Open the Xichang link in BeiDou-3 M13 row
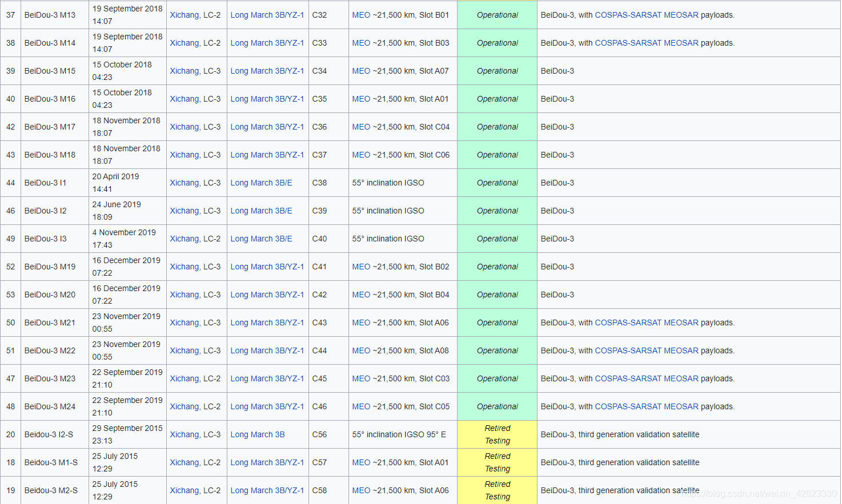The width and height of the screenshot is (842, 504). tap(184, 15)
